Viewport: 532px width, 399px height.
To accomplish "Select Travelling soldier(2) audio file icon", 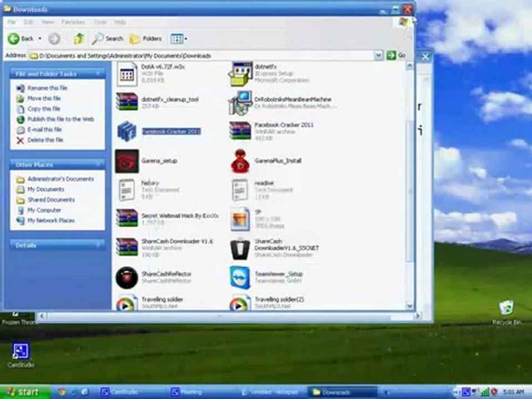I will [x=240, y=303].
